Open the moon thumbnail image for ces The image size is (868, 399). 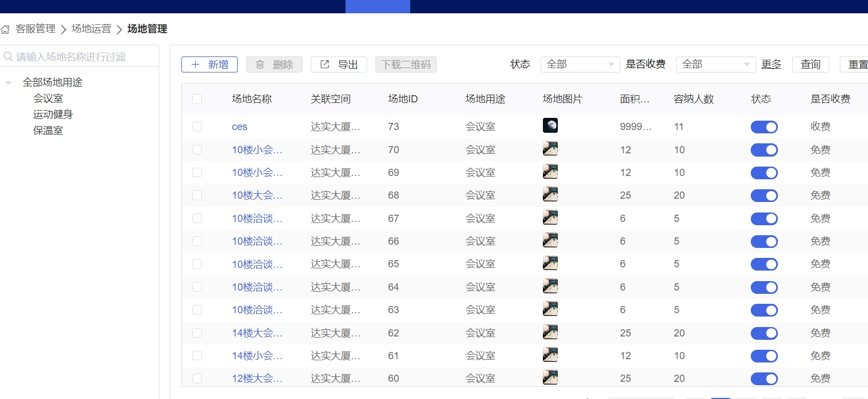550,126
